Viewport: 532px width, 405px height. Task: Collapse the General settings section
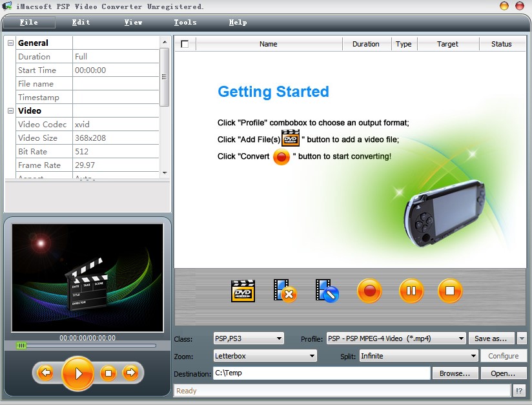click(10, 42)
